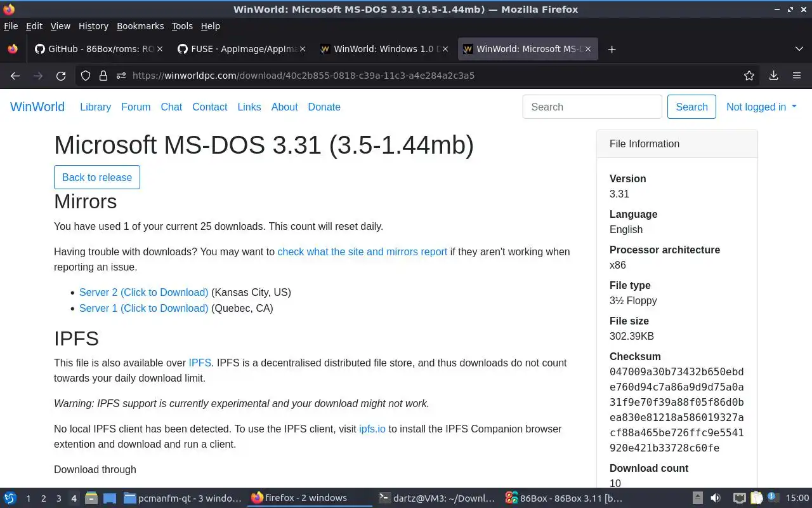Close the FUSE AppImage tab
812x508 pixels.
[x=303, y=49]
